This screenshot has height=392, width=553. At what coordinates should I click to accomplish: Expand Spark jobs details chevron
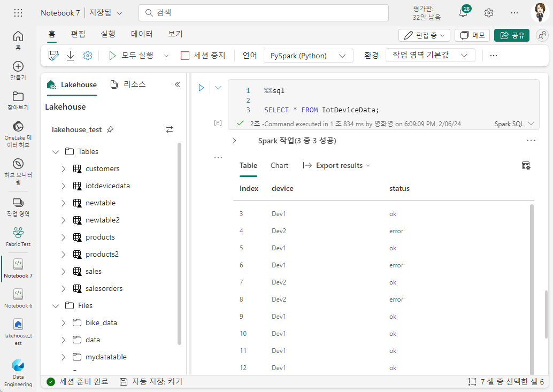[x=234, y=141]
